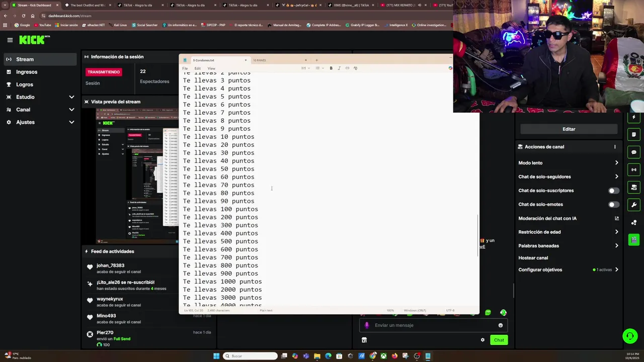Image resolution: width=644 pixels, height=362 pixels.
Task: Open chat settings gear icon
Action: (x=482, y=340)
